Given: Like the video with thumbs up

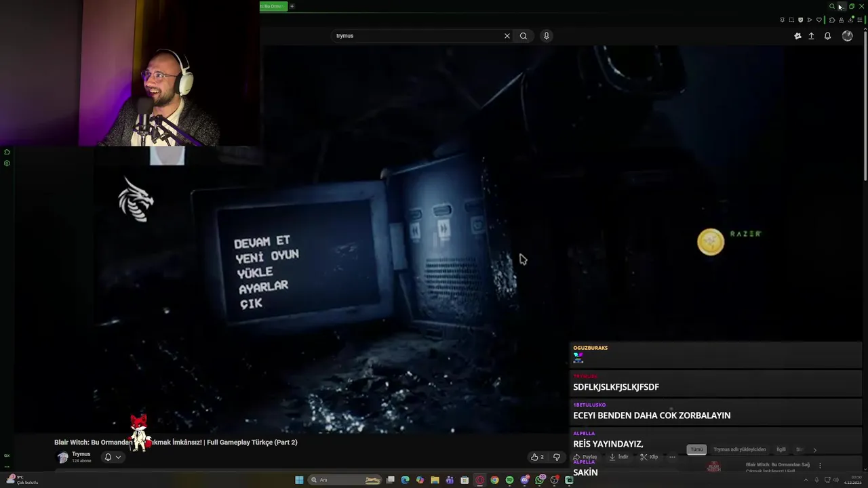Looking at the screenshot, I should pyautogui.click(x=537, y=457).
